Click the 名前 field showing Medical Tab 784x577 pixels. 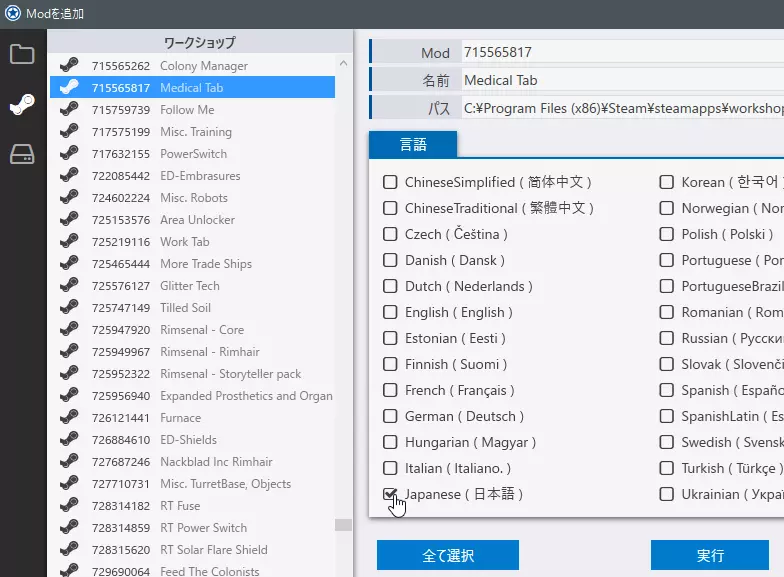[622, 80]
